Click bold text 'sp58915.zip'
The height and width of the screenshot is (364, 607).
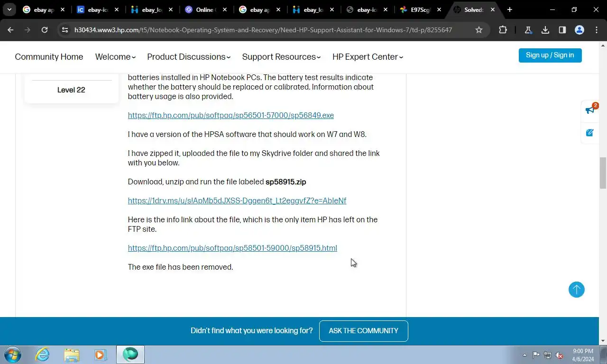tap(286, 182)
